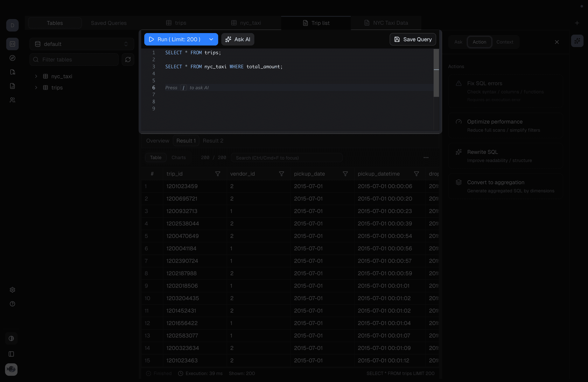This screenshot has height=382, width=588.
Task: Open the NYC Taxi Data tab
Action: (x=386, y=23)
